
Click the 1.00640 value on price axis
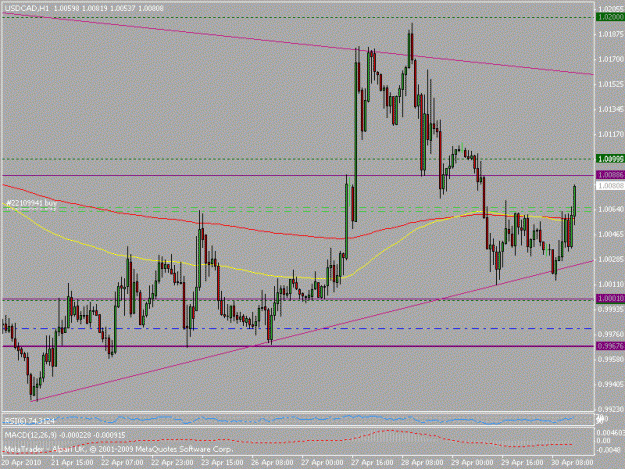611,209
